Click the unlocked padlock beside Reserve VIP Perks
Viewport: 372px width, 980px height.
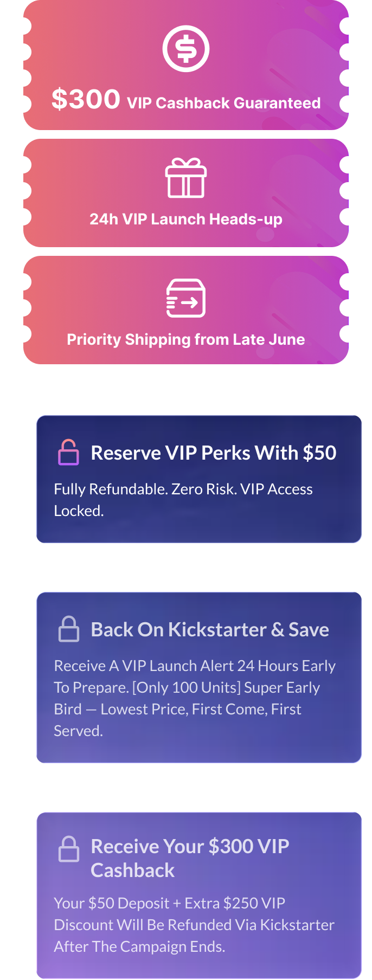[x=69, y=452]
